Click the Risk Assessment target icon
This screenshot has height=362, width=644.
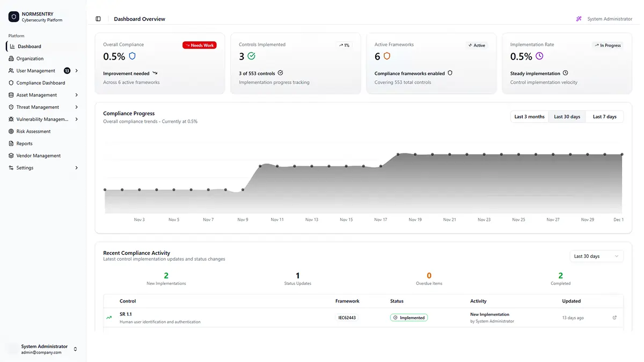point(11,131)
